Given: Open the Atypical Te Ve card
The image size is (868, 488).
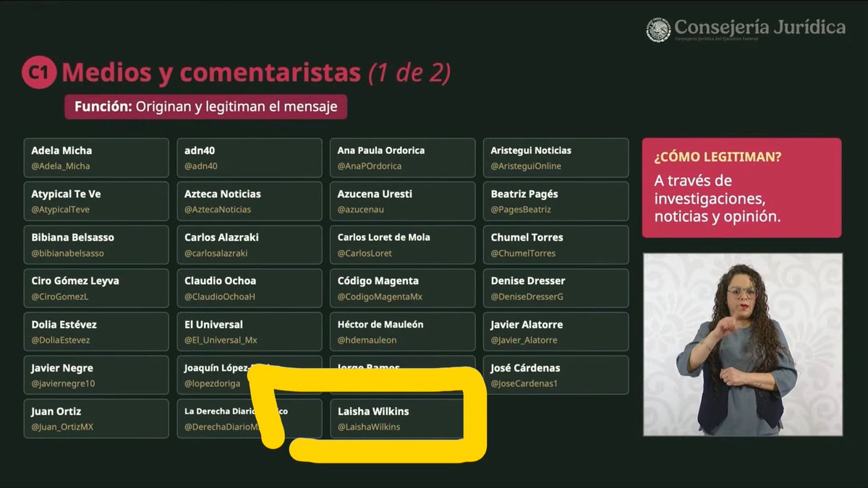Looking at the screenshot, I should [96, 201].
